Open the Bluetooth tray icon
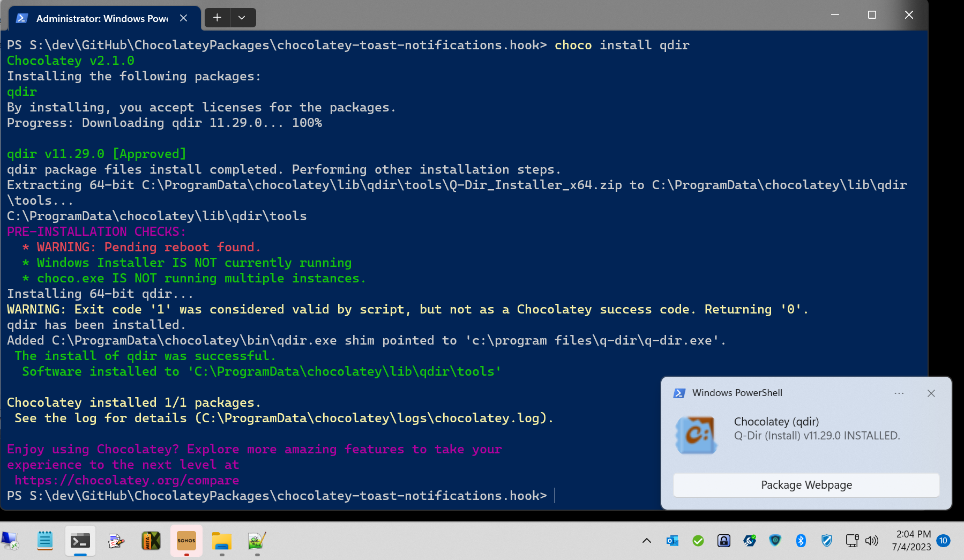964x560 pixels. pos(801,541)
